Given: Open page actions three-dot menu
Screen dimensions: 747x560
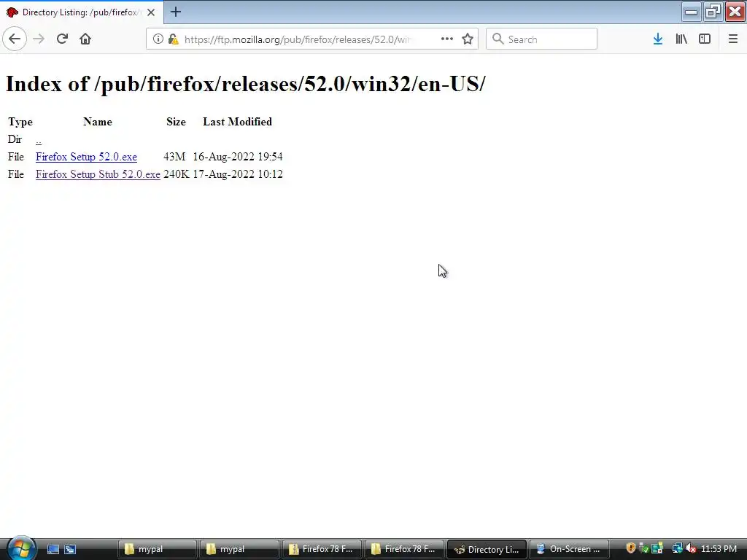Looking at the screenshot, I should [447, 39].
